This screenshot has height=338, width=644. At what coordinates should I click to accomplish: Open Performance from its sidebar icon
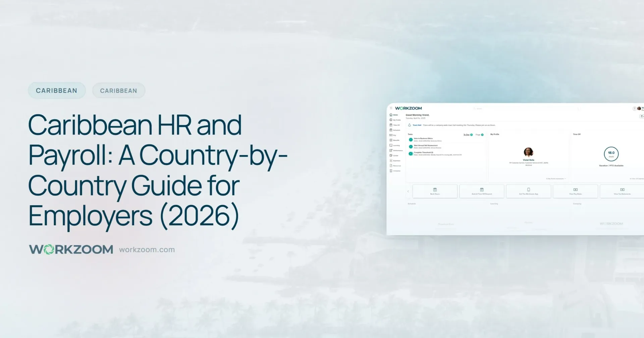[x=391, y=150]
